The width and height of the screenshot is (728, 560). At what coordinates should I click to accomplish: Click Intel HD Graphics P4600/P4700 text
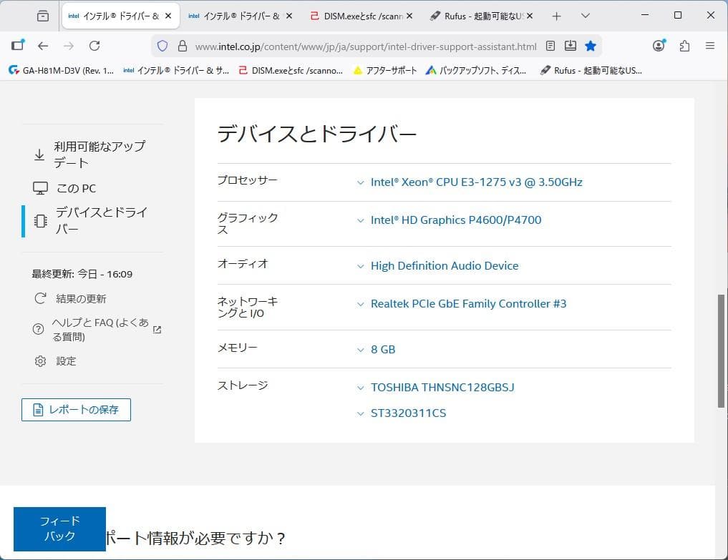pos(456,220)
